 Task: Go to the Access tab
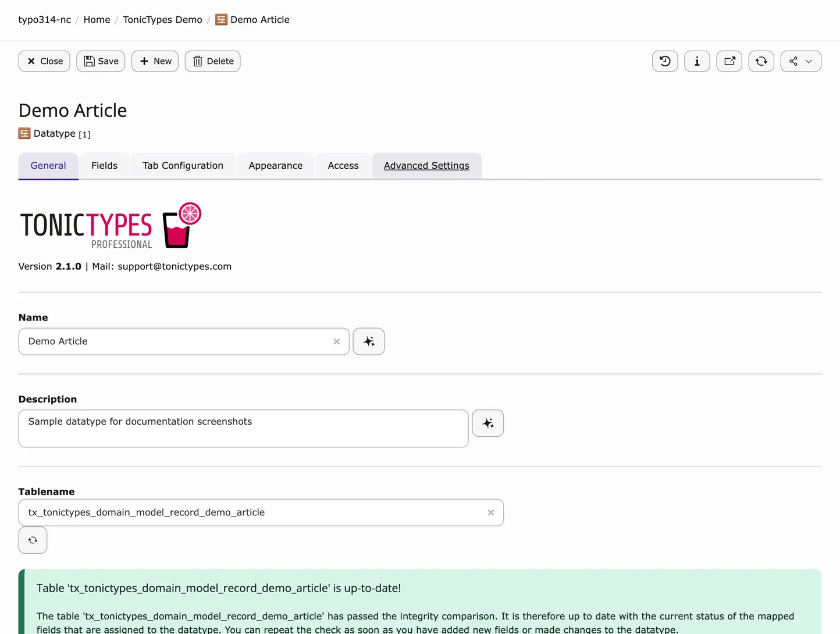click(343, 166)
